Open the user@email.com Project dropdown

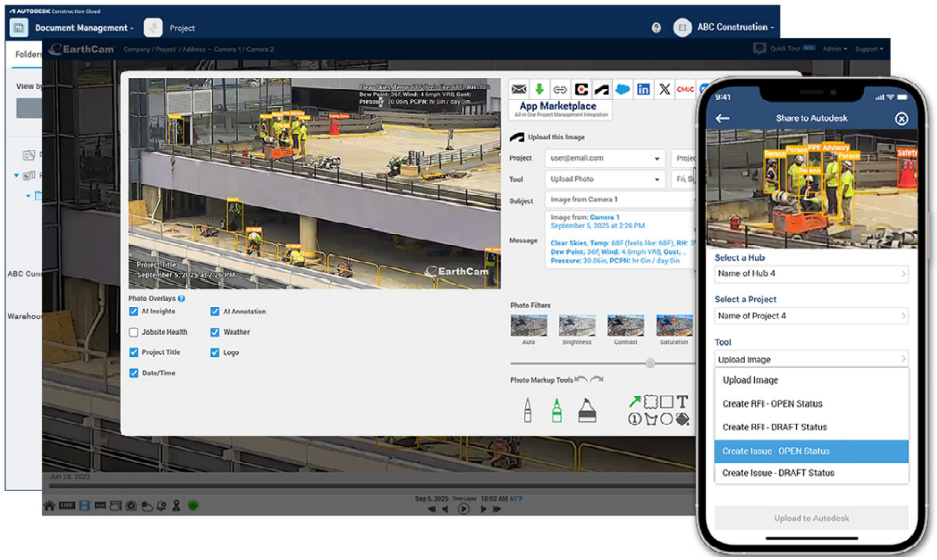tap(605, 158)
